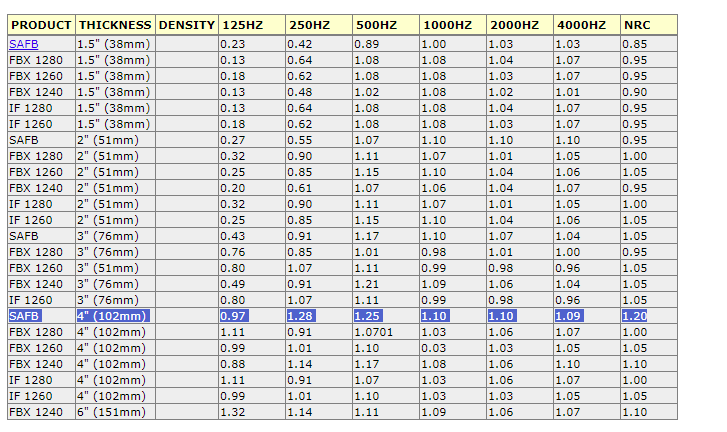Click the NRC 0.85 value in first SAFB row

635,44
